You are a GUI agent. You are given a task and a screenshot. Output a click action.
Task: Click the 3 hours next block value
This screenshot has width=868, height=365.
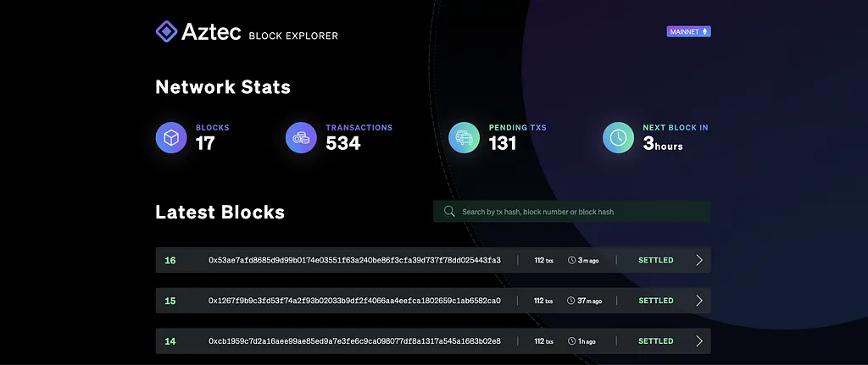(x=663, y=143)
